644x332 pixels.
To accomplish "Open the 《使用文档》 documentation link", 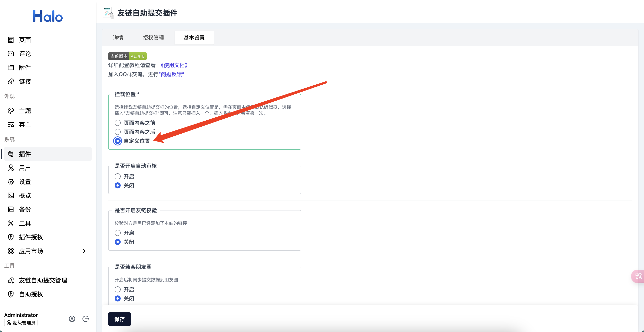I will 174,65.
